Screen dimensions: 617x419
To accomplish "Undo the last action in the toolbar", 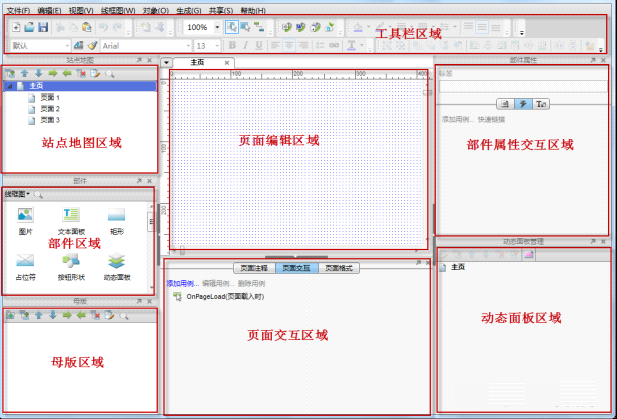I will (x=103, y=27).
